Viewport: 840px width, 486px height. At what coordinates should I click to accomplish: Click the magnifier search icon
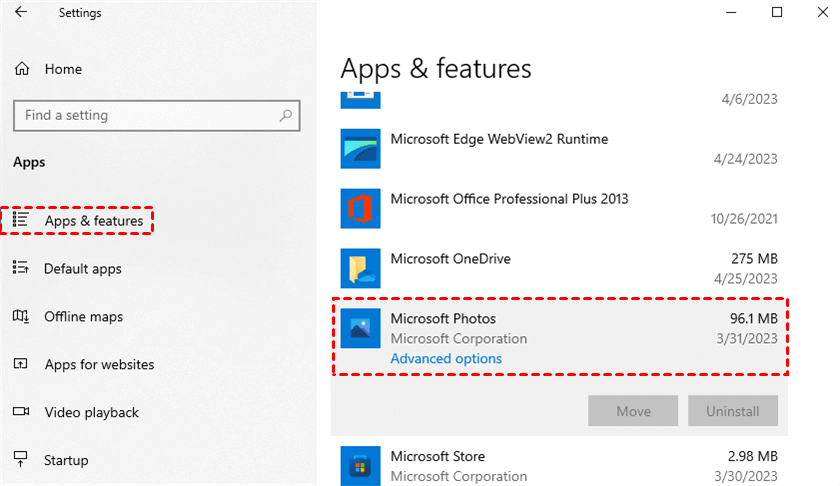point(286,115)
